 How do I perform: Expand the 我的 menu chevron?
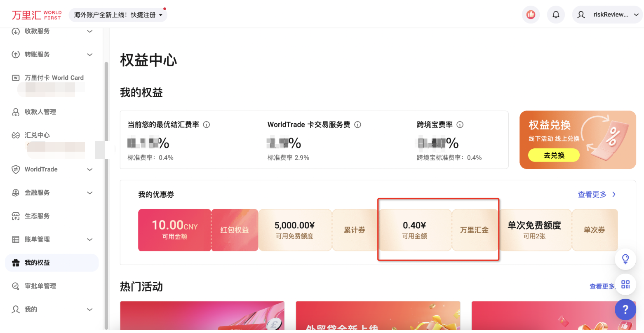point(90,310)
